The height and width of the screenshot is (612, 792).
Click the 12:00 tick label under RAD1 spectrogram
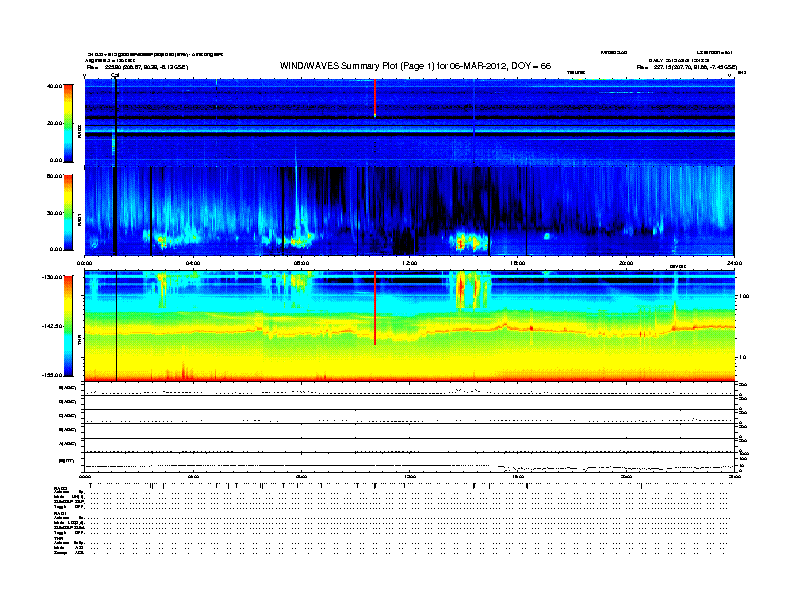tap(409, 263)
